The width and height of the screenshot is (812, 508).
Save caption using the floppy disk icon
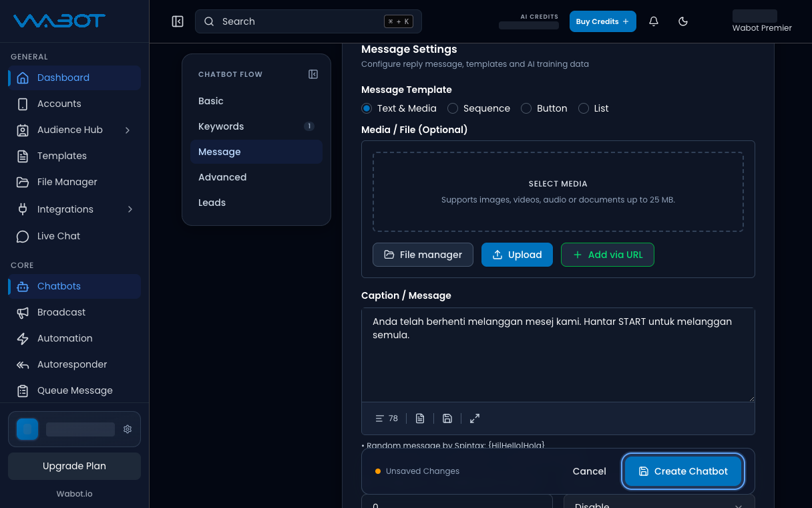[x=447, y=418]
